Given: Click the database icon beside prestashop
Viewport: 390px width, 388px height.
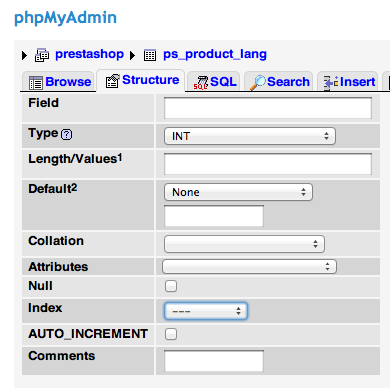Looking at the screenshot, I should [42, 55].
